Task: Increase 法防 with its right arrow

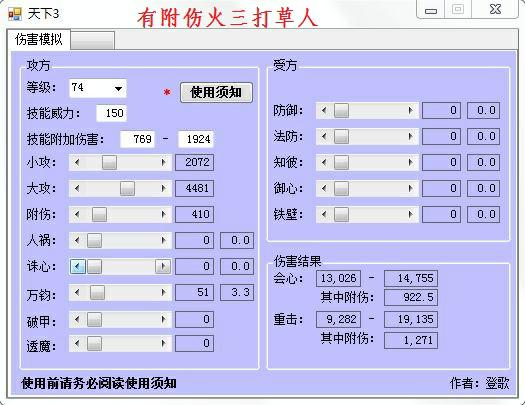Action: [410, 137]
